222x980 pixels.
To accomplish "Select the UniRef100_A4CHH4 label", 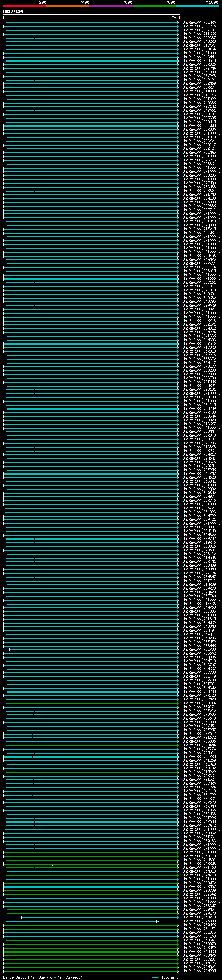I will [x=199, y=57].
